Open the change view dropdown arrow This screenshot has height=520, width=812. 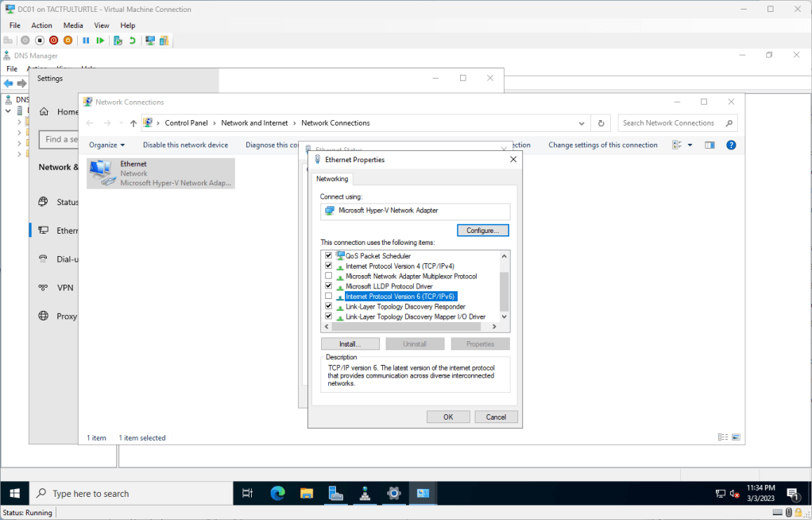tap(690, 145)
